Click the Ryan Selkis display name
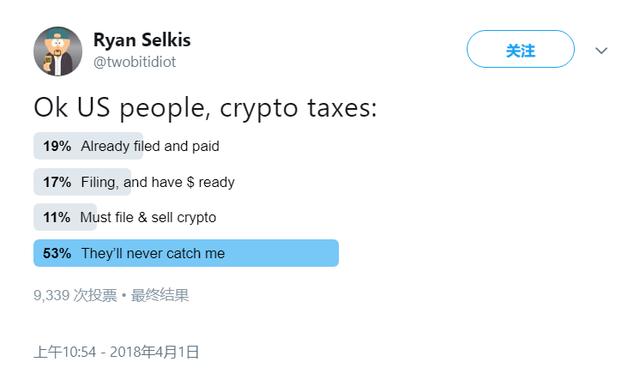Screen dimensions: 640x368 coord(142,40)
